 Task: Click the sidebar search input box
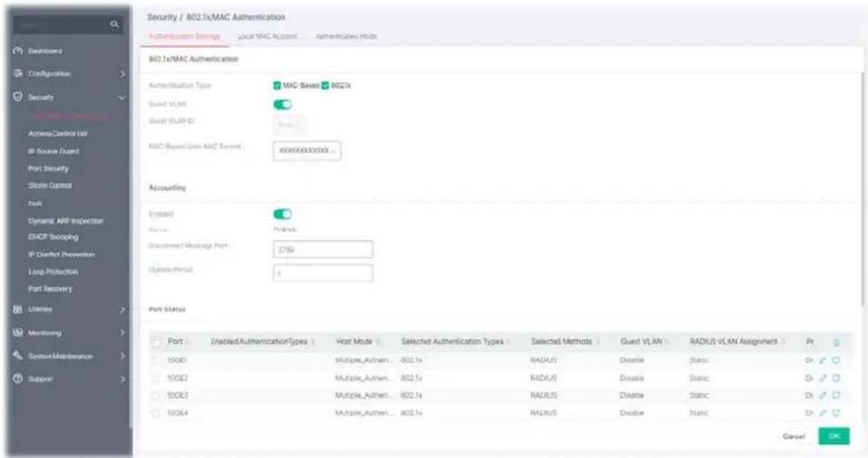click(x=68, y=25)
